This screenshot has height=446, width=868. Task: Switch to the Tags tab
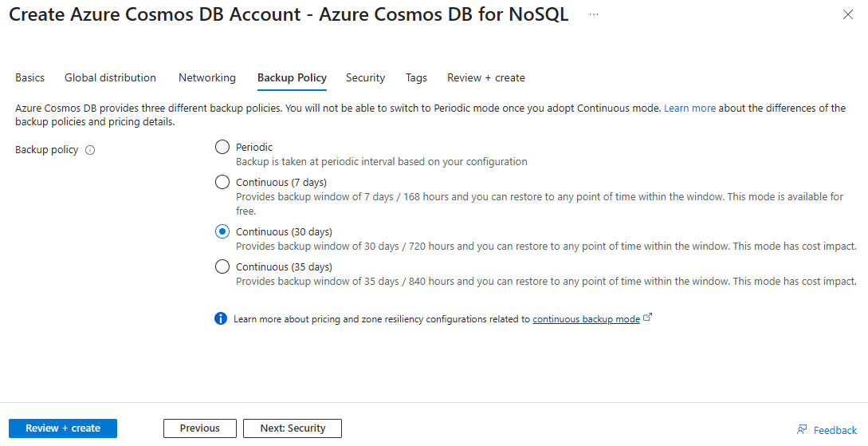(416, 78)
